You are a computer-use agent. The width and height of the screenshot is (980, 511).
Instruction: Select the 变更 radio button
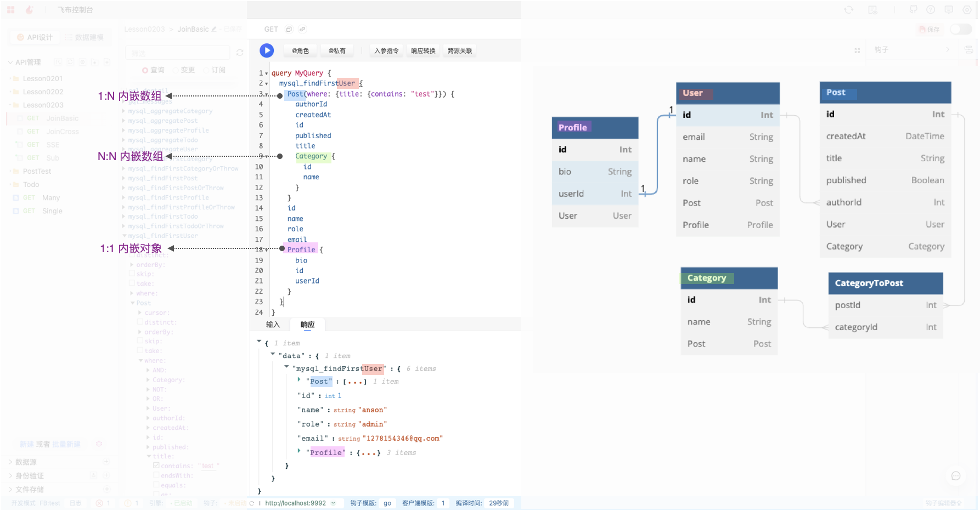(x=176, y=70)
